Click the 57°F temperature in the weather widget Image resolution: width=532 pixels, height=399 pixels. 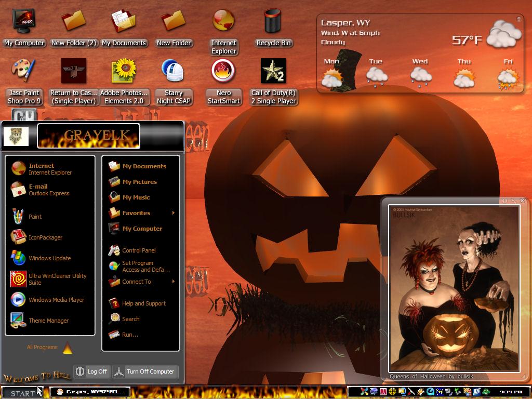coord(467,40)
